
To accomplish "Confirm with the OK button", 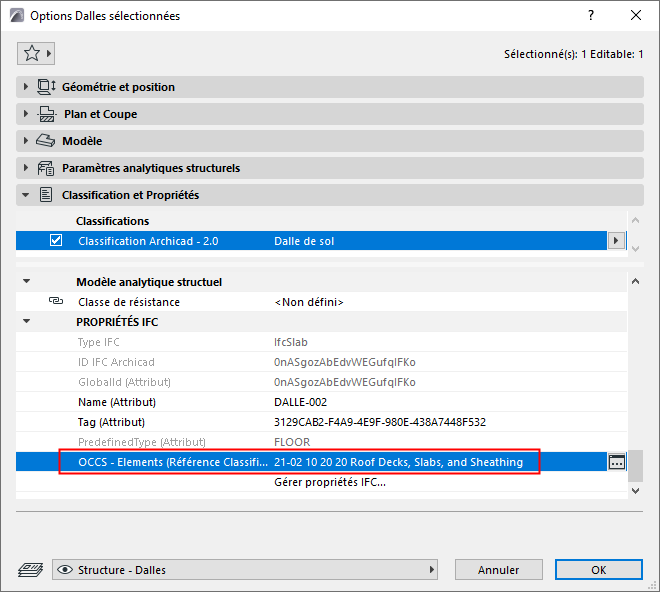I will [x=599, y=570].
